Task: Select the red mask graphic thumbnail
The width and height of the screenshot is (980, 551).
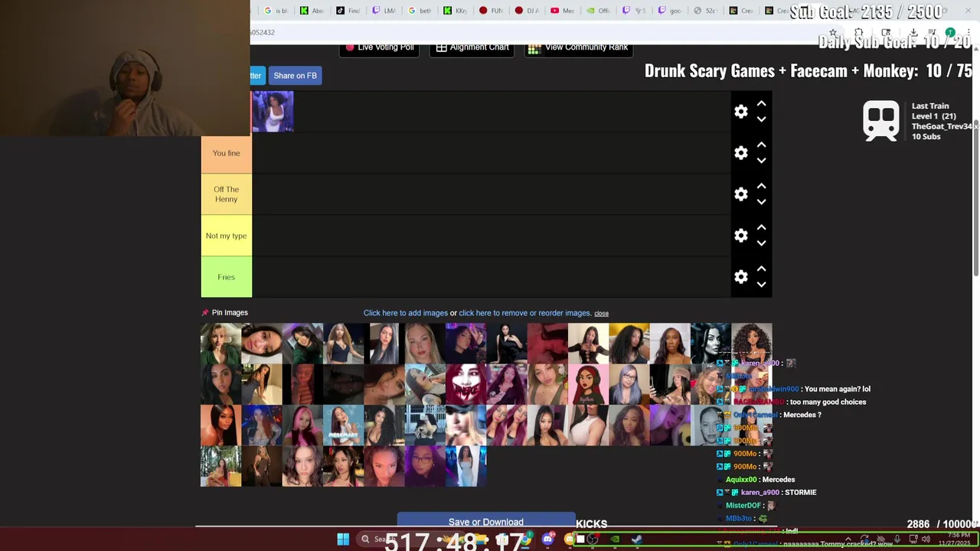Action: pos(465,384)
